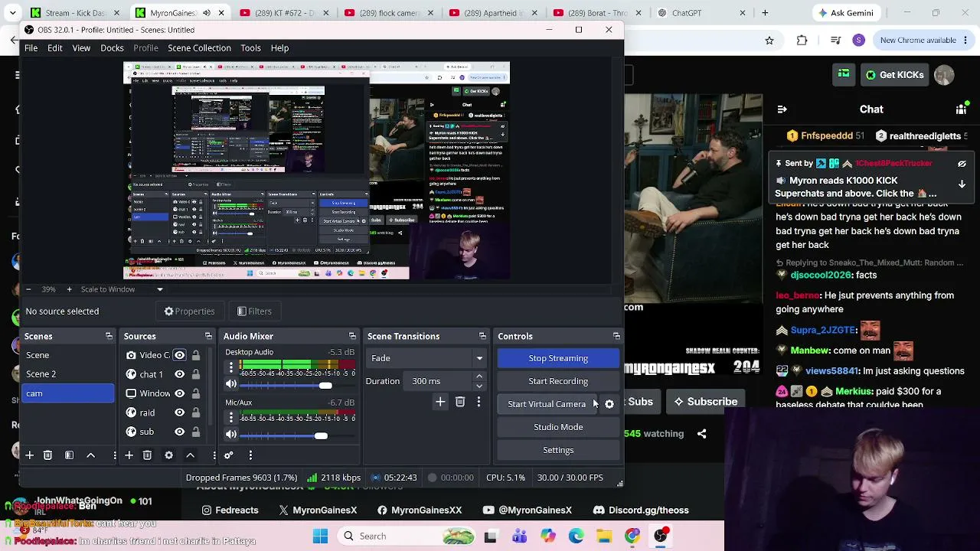Open source Filters button

(254, 311)
